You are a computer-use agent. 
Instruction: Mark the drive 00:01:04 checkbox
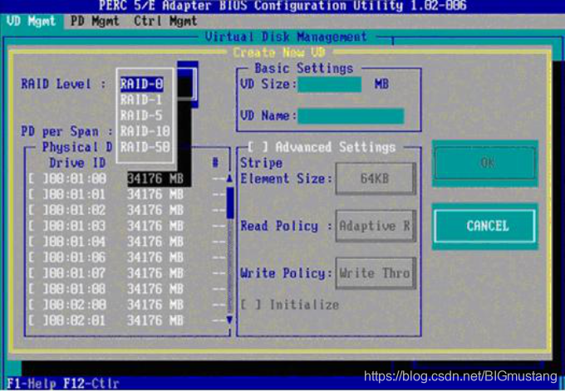[x=37, y=242]
